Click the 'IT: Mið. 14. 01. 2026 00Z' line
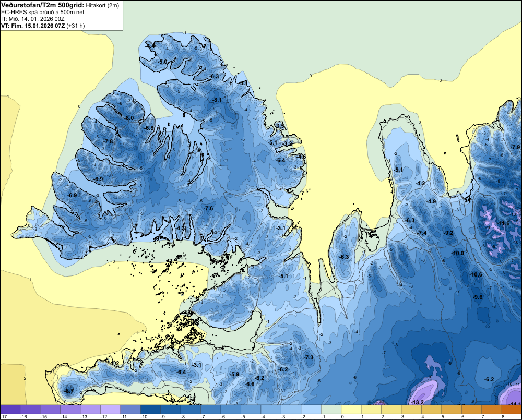 tap(32, 19)
